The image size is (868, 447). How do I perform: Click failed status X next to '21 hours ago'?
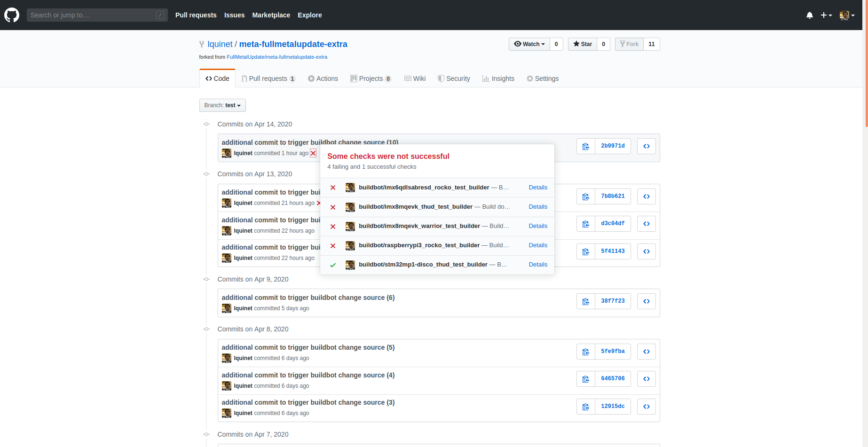[318, 203]
